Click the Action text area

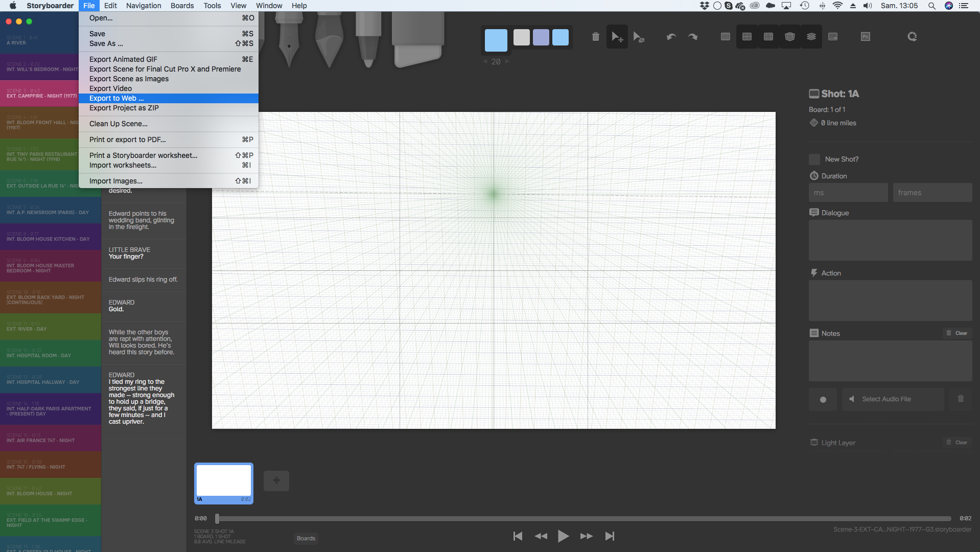pos(890,301)
